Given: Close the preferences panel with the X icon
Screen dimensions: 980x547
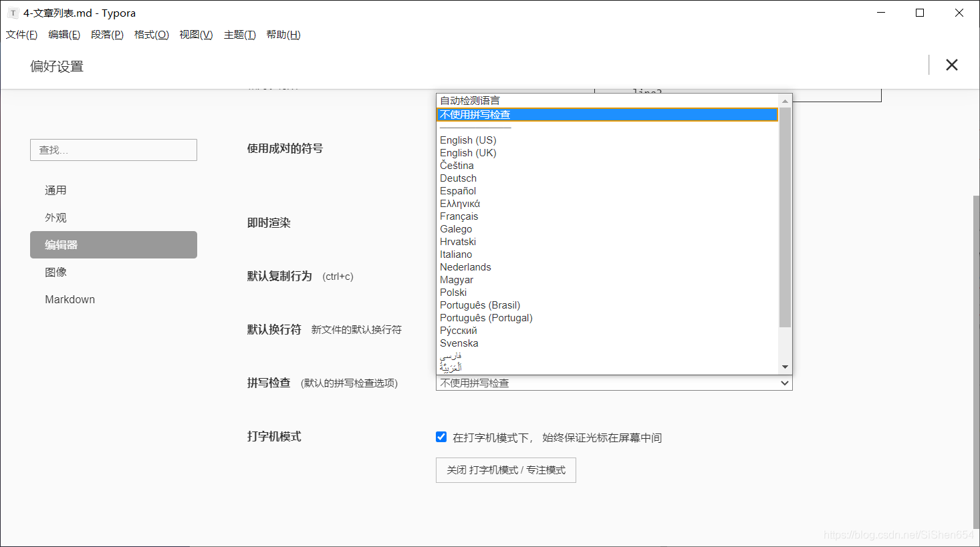Looking at the screenshot, I should click(952, 65).
